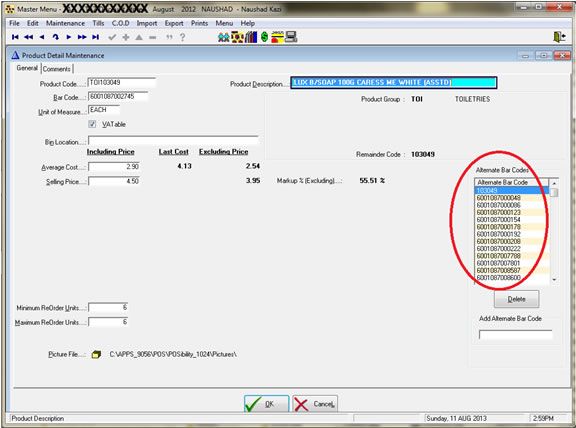Image resolution: width=576 pixels, height=428 pixels.
Task: Go to previous record with single left arrow
Action: (42, 37)
